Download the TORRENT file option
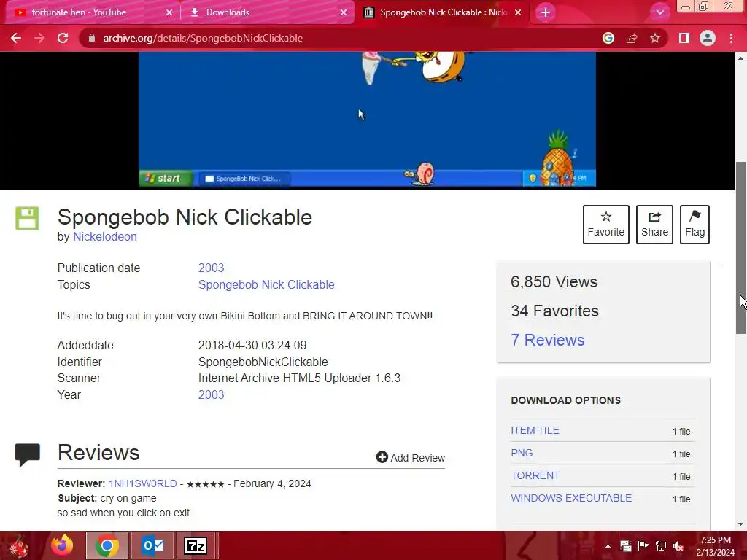747x560 pixels. pyautogui.click(x=535, y=475)
